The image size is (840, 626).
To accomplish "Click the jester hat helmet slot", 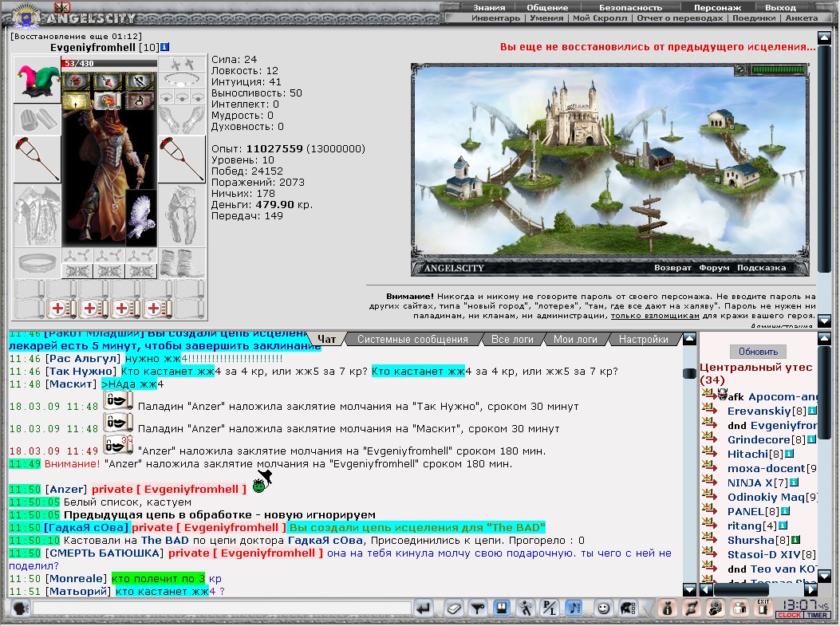I will [x=37, y=79].
